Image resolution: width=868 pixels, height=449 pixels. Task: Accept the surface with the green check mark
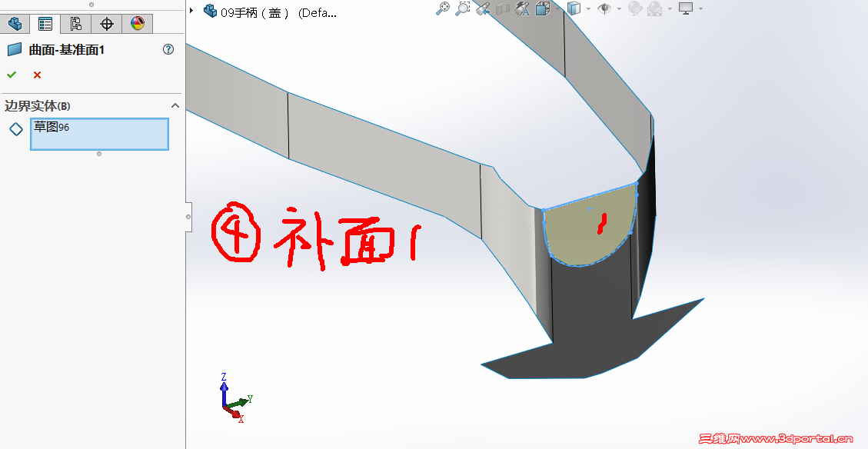(12, 75)
